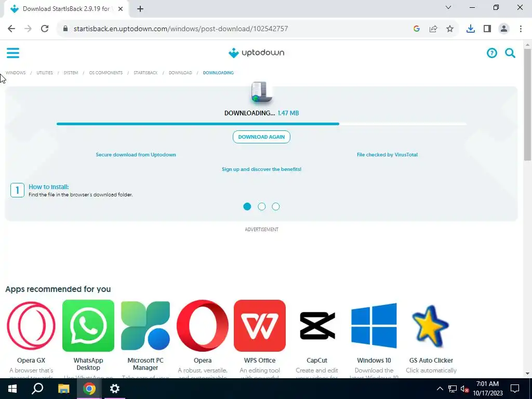
Task: Open the Uptodown search magnifier
Action: (510, 53)
